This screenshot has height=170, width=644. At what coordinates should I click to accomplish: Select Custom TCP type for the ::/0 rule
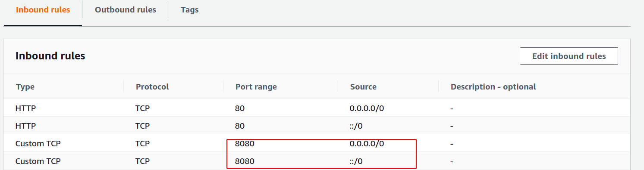(38, 161)
